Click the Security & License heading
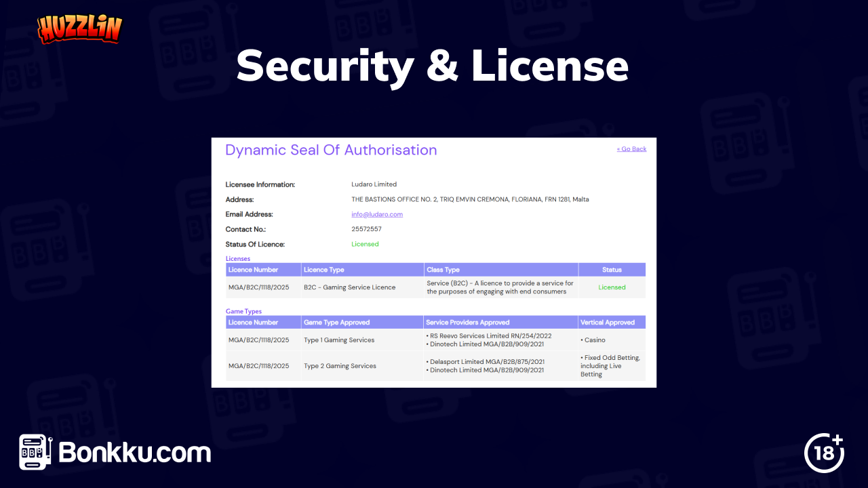Screen dimensions: 868x488 [433, 66]
